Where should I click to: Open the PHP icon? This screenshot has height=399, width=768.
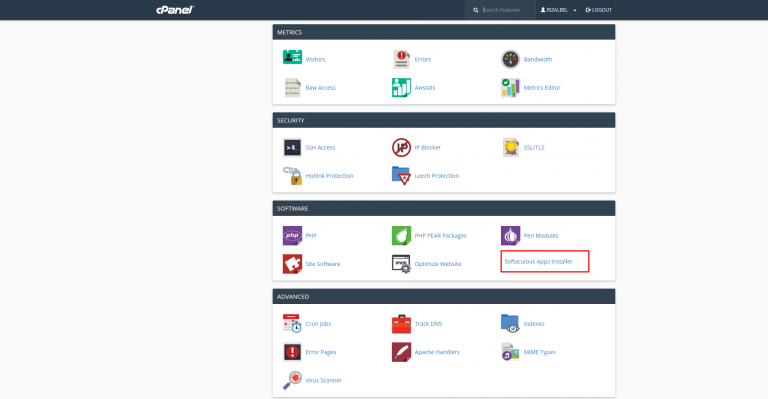(x=292, y=235)
